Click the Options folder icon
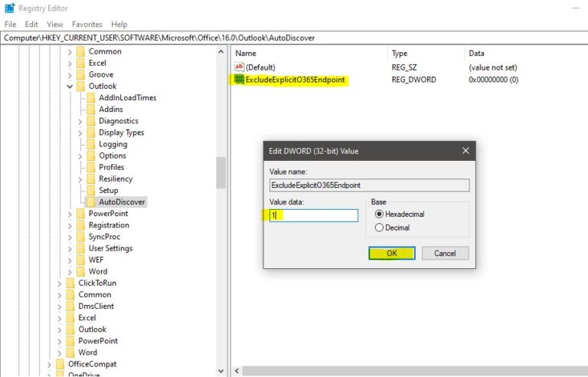The image size is (588, 377). tap(91, 156)
